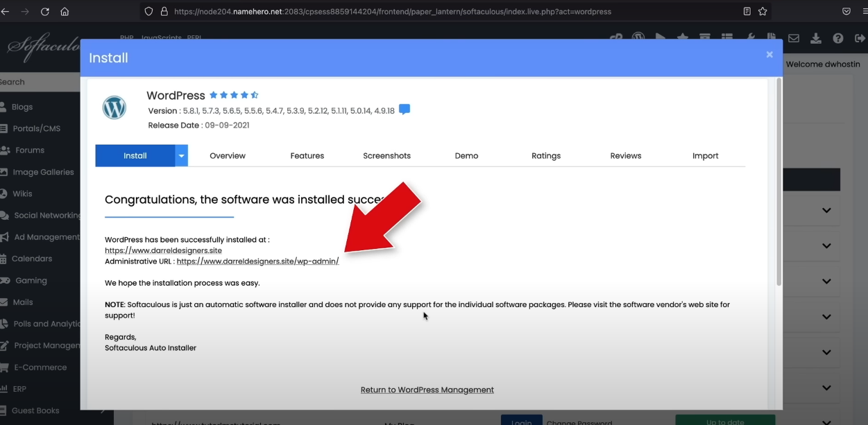Switch to the Features tab
This screenshot has height=425, width=868.
point(307,156)
